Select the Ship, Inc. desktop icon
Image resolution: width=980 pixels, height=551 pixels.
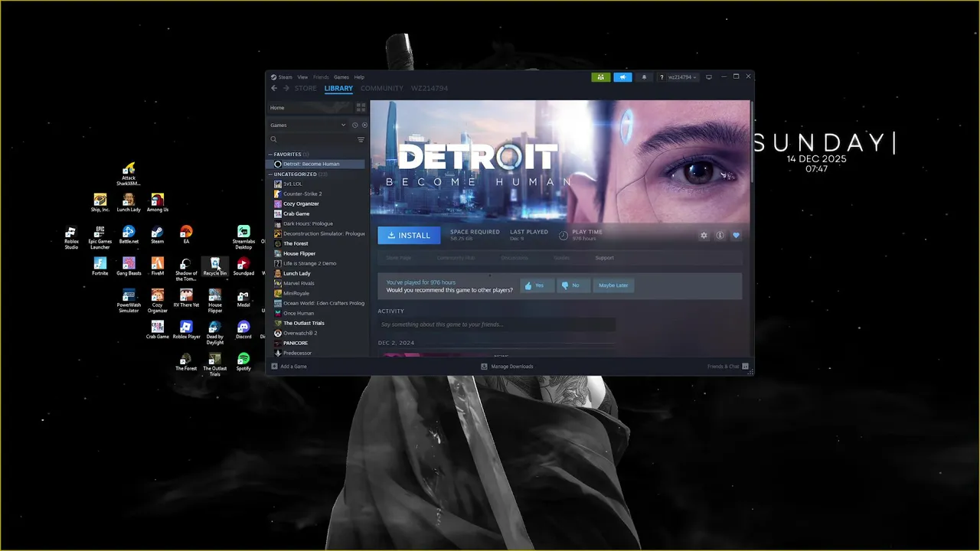(x=100, y=203)
